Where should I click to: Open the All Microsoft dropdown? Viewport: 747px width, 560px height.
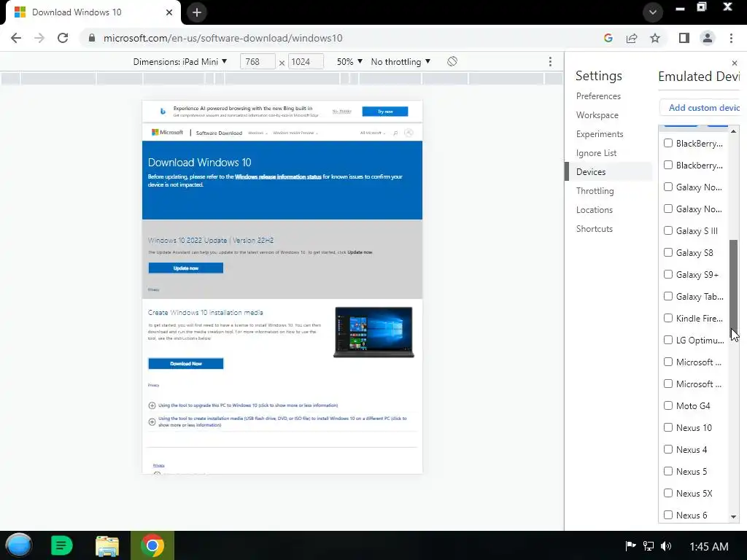coord(373,133)
